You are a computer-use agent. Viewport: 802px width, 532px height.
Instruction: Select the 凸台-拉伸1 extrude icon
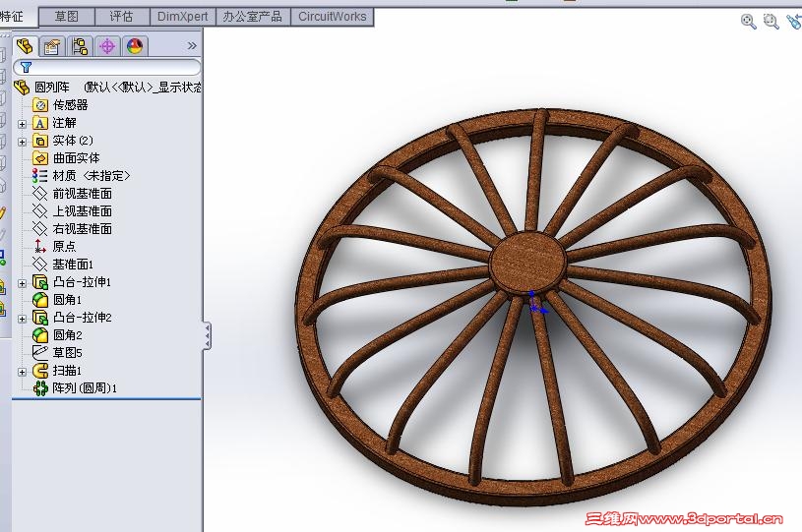tap(40, 281)
